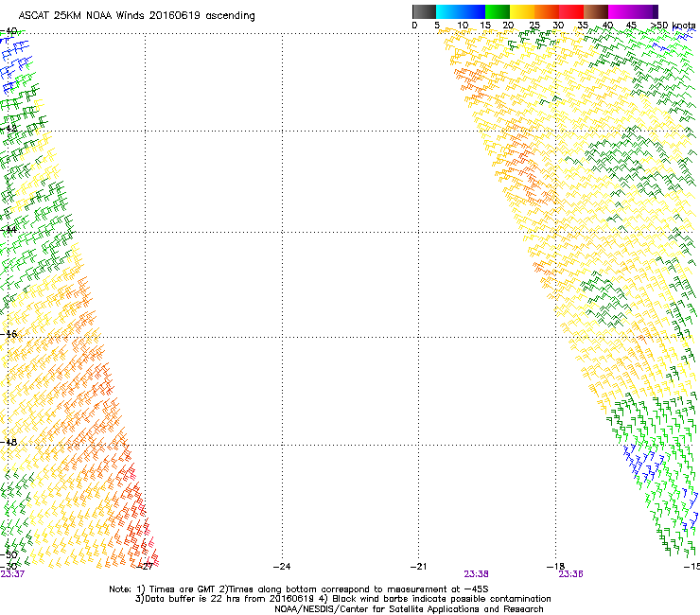The width and height of the screenshot is (700, 615).
Task: Click the '23:37' pass time label
Action: [12, 574]
